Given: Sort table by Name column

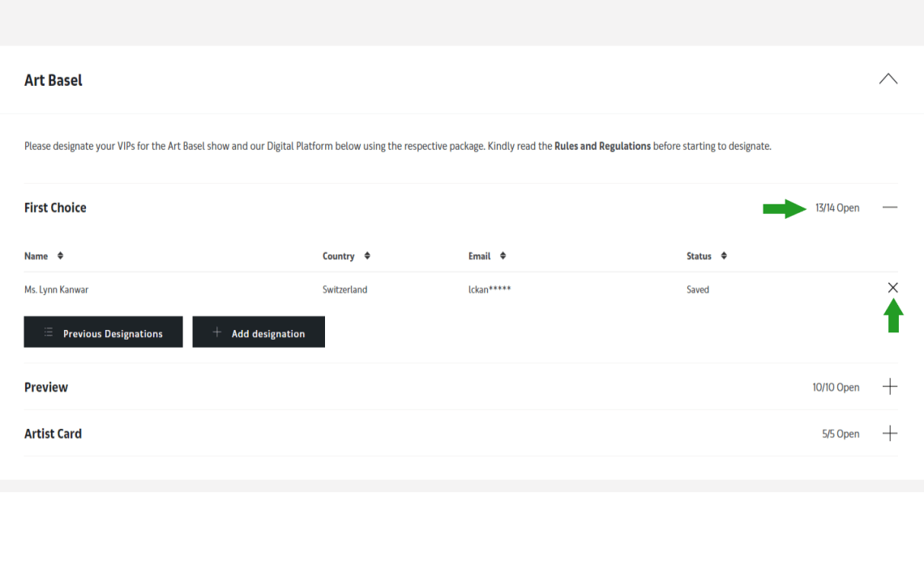Looking at the screenshot, I should (x=60, y=255).
